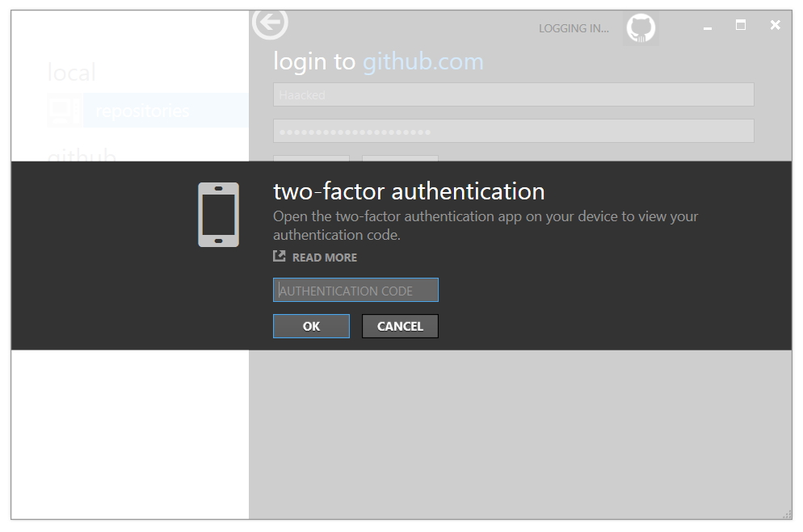Click the phone device icon

click(x=219, y=215)
